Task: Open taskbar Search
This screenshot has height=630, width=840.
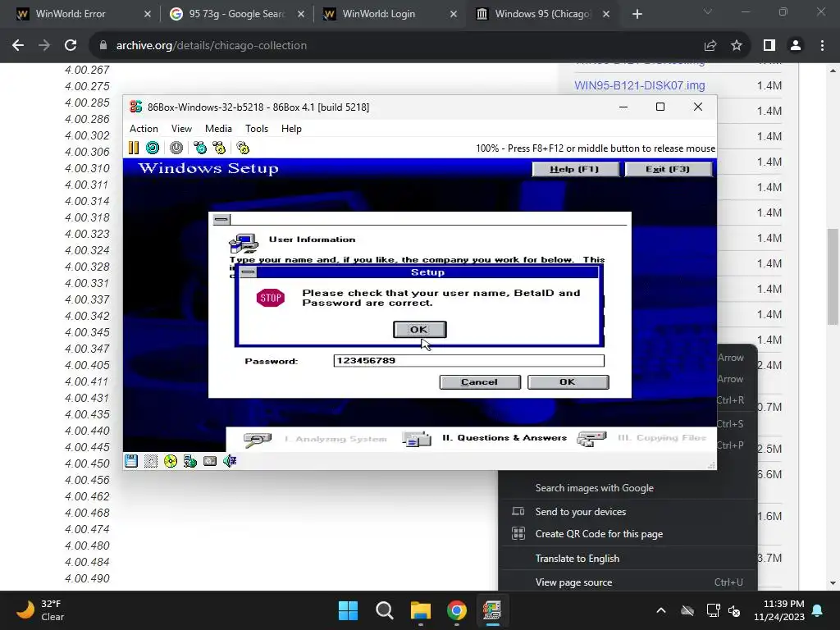Action: [384, 610]
